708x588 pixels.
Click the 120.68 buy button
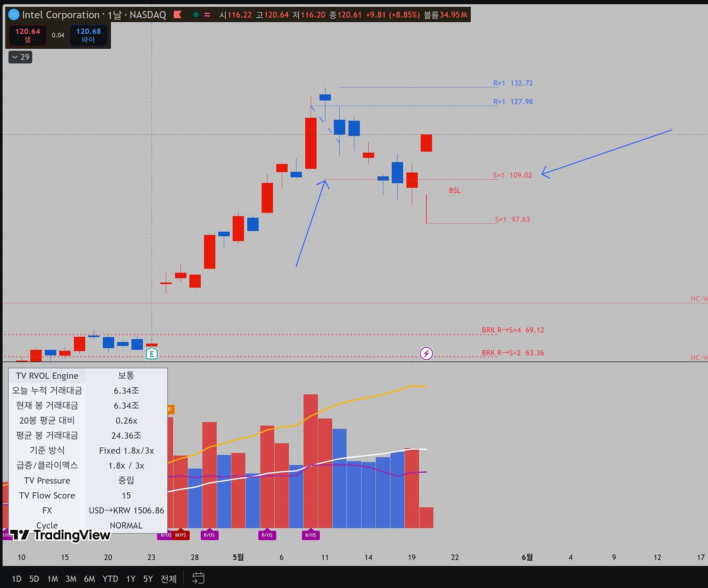coord(88,35)
